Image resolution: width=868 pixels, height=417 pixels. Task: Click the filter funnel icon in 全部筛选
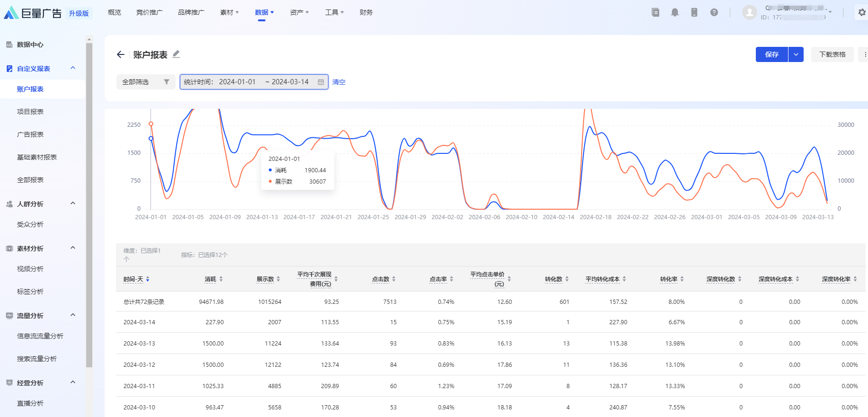click(x=167, y=82)
